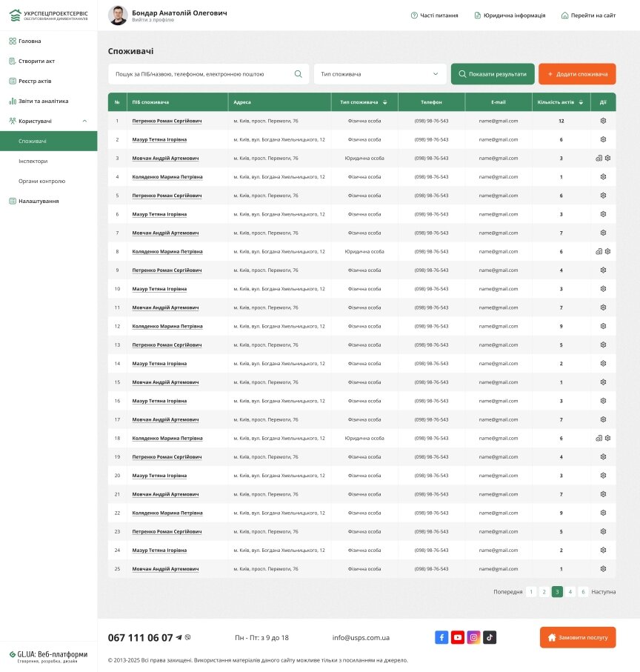Click ПІБ споживача column header
640x672 pixels.
150,102
